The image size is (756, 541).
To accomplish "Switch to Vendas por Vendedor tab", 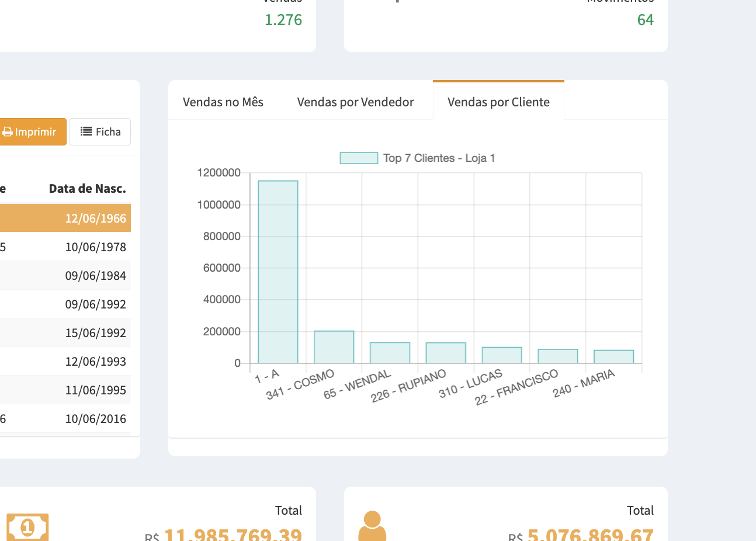I will (x=355, y=102).
